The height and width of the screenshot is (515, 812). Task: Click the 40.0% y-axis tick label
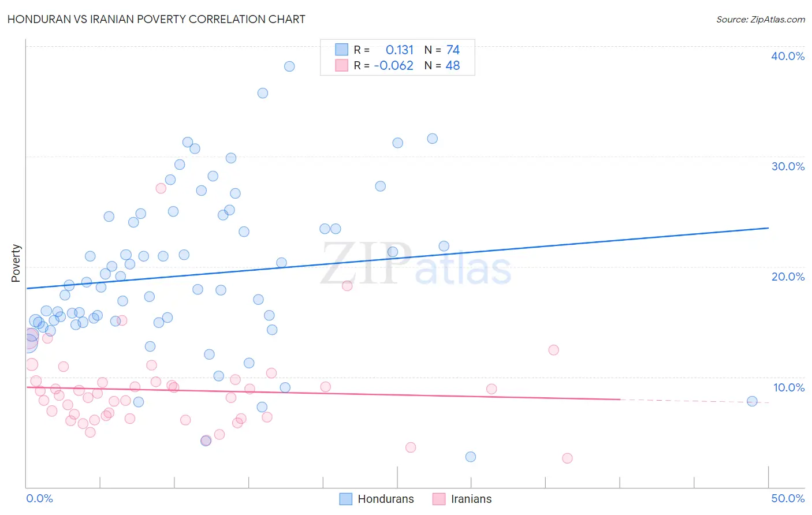point(788,56)
